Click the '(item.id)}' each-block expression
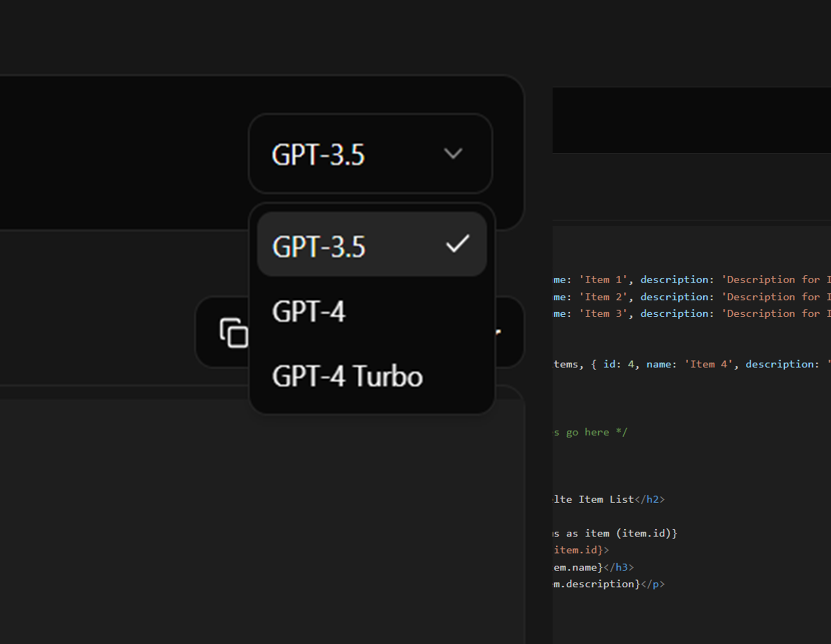The width and height of the screenshot is (831, 644). pyautogui.click(x=646, y=533)
